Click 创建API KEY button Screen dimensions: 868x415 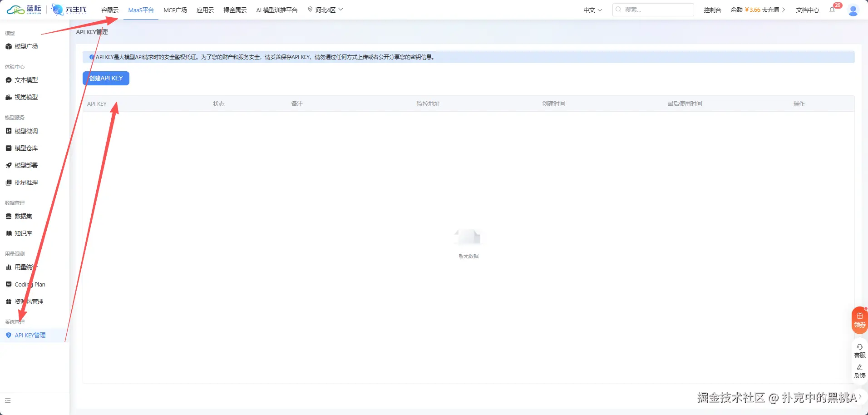click(106, 78)
